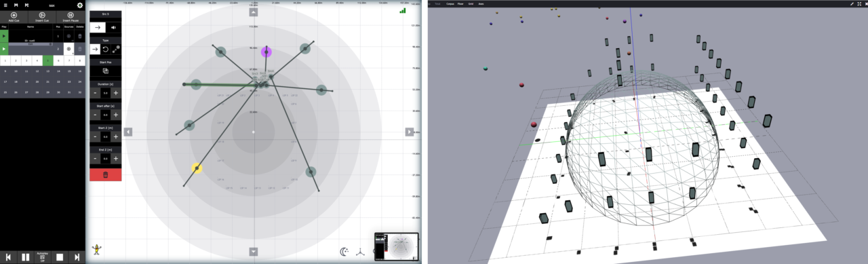
Task: Toggle Floor in 3D view menu
Action: 460,4
